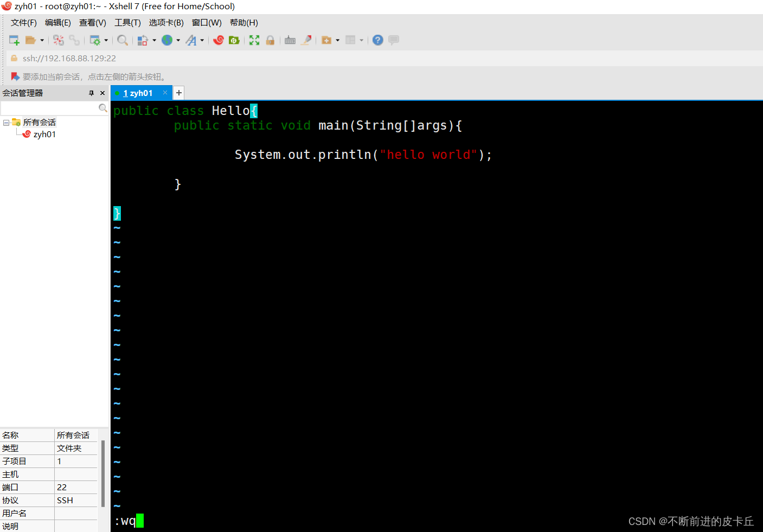The image size is (763, 532).
Task: Open Help with the blue question mark
Action: [x=378, y=40]
